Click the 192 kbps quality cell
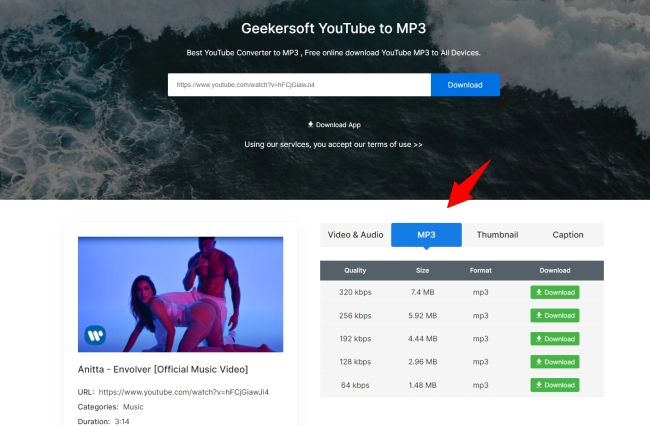This screenshot has width=650, height=426. (x=355, y=339)
